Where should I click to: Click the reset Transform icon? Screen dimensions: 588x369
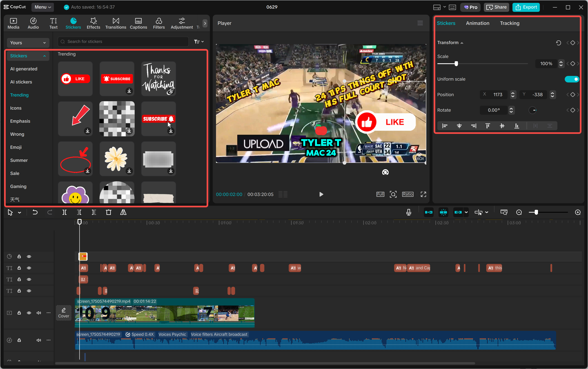point(558,43)
